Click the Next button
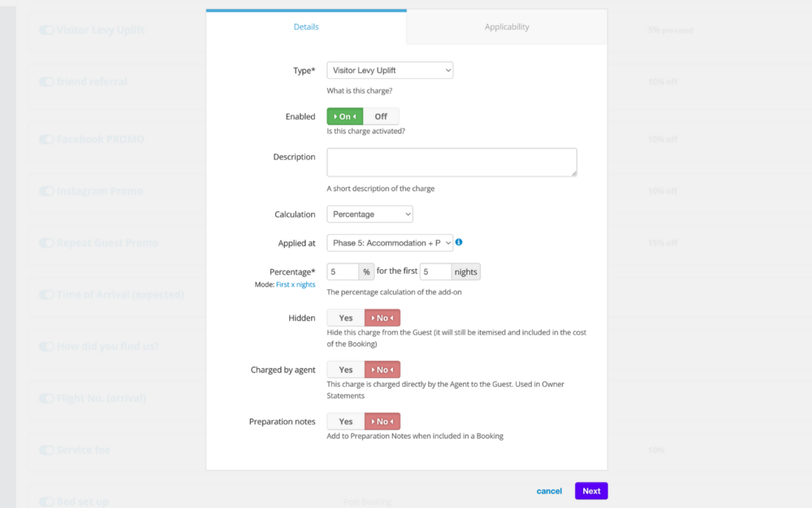This screenshot has width=812, height=508. pos(591,491)
